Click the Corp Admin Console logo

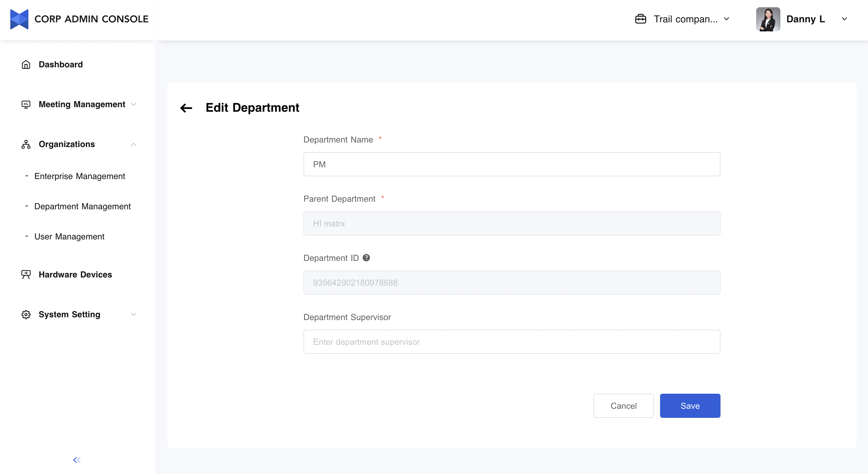19,19
